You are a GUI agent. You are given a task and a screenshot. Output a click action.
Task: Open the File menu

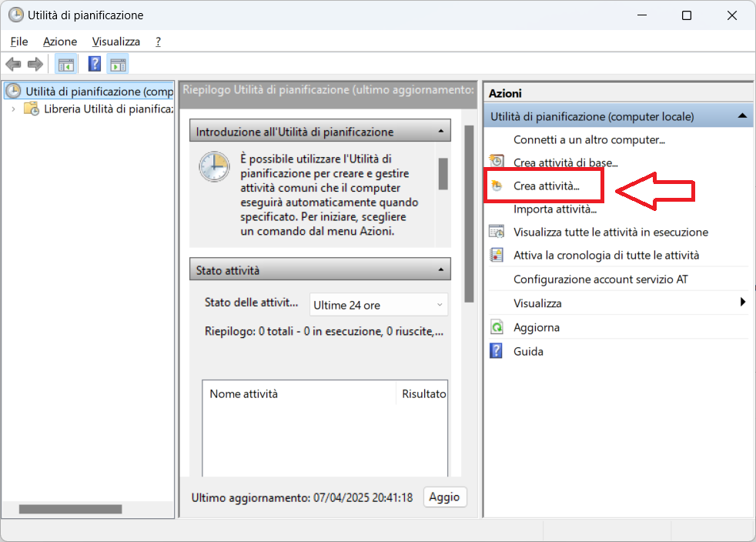(19, 42)
